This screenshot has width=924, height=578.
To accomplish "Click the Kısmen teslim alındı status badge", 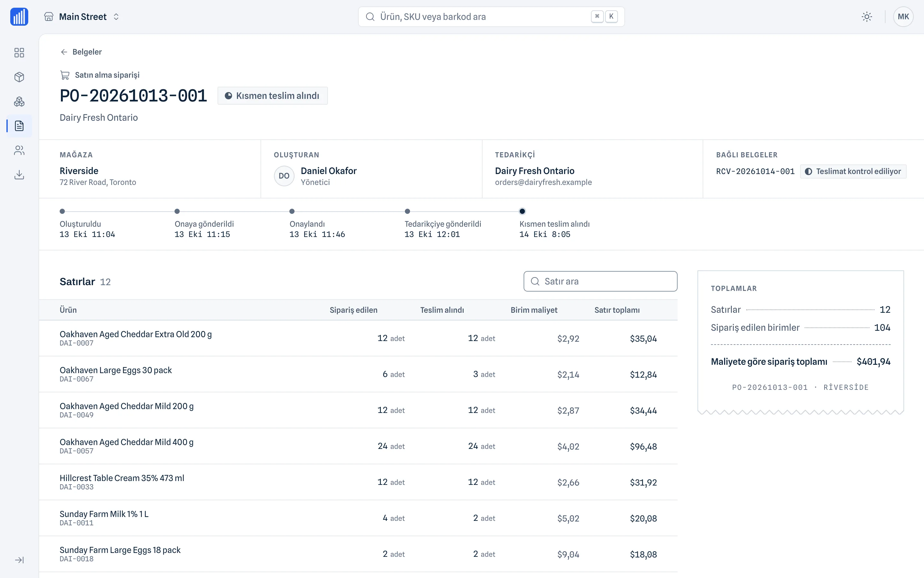I will click(273, 96).
